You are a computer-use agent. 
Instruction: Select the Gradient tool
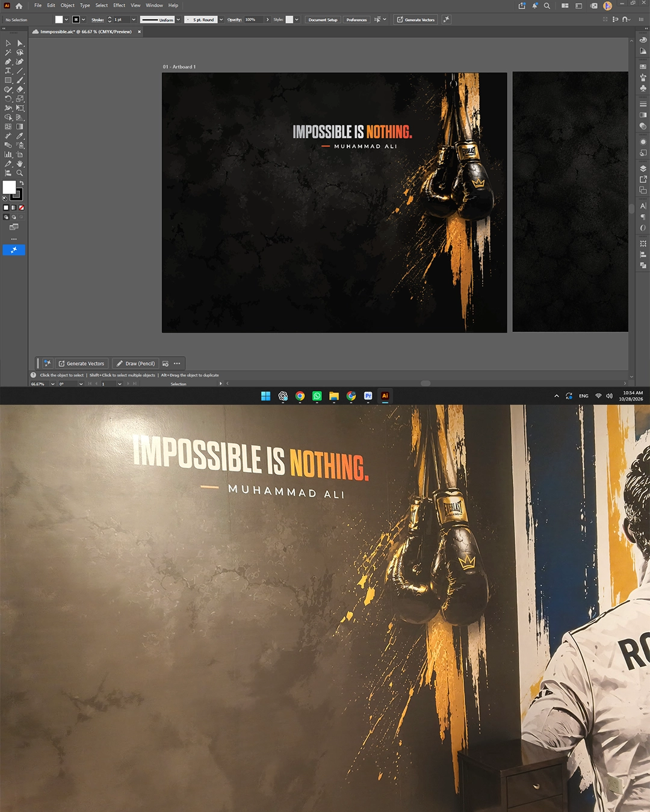point(20,126)
